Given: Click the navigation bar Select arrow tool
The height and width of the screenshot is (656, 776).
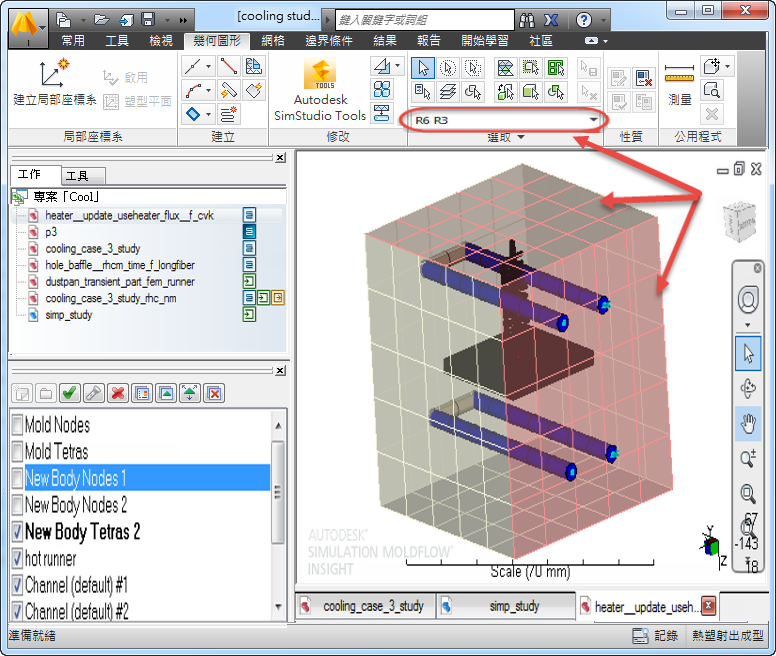Looking at the screenshot, I should [x=748, y=354].
